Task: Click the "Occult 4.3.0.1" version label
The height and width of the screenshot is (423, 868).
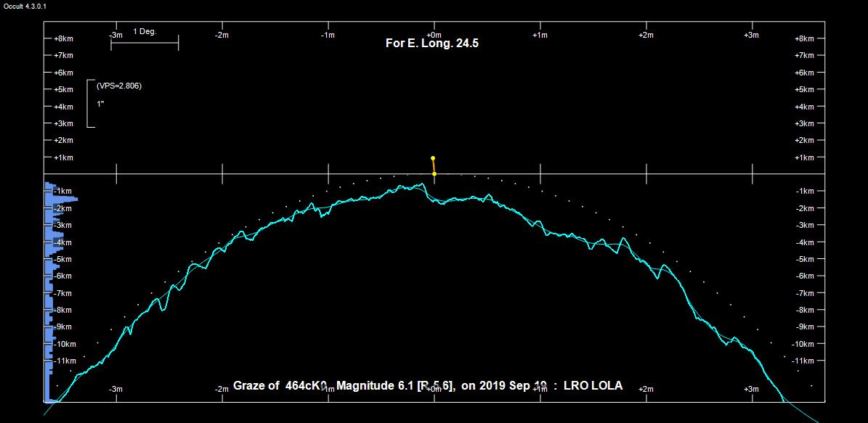Action: tap(25, 6)
